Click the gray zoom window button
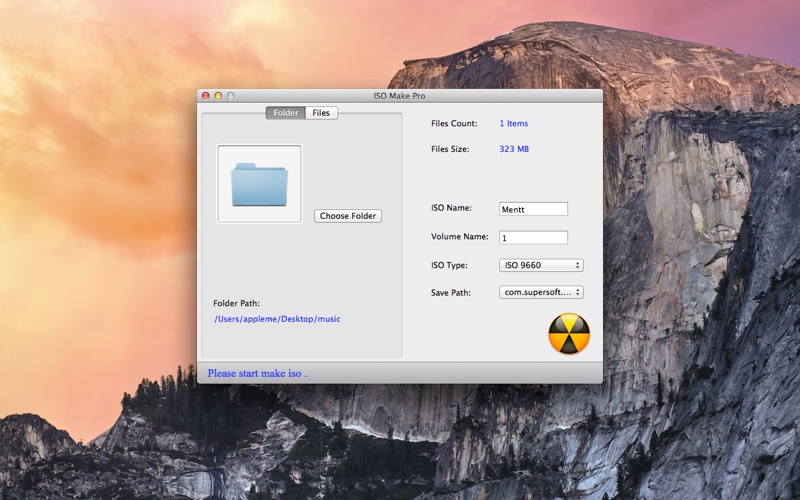This screenshot has height=500, width=800. [231, 96]
